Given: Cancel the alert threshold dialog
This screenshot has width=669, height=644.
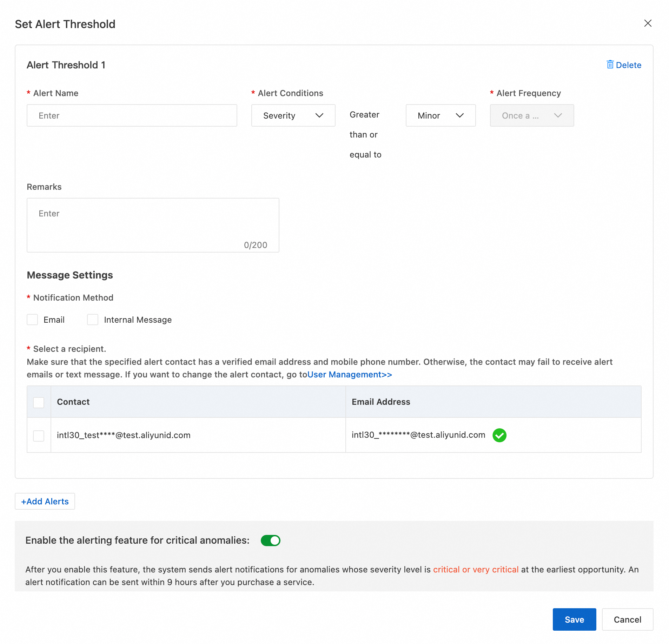Looking at the screenshot, I should point(627,619).
